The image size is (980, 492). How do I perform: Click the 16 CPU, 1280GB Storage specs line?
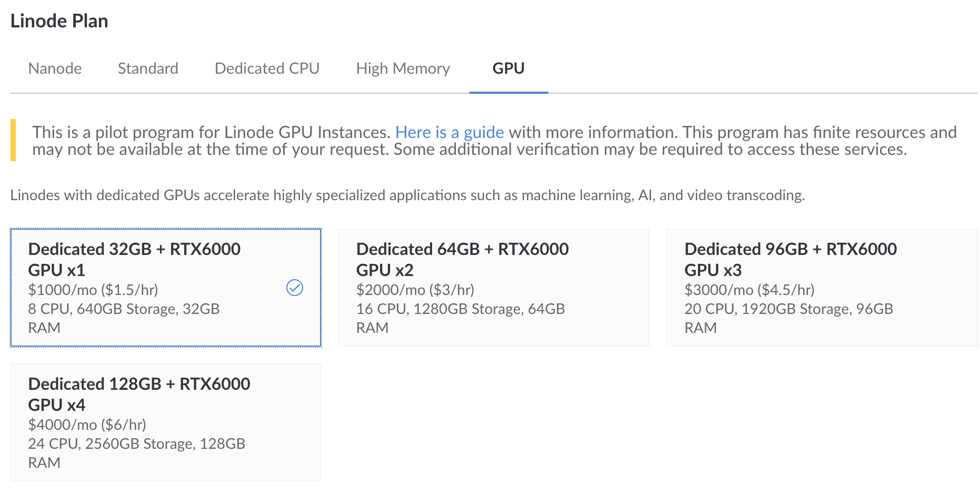460,309
